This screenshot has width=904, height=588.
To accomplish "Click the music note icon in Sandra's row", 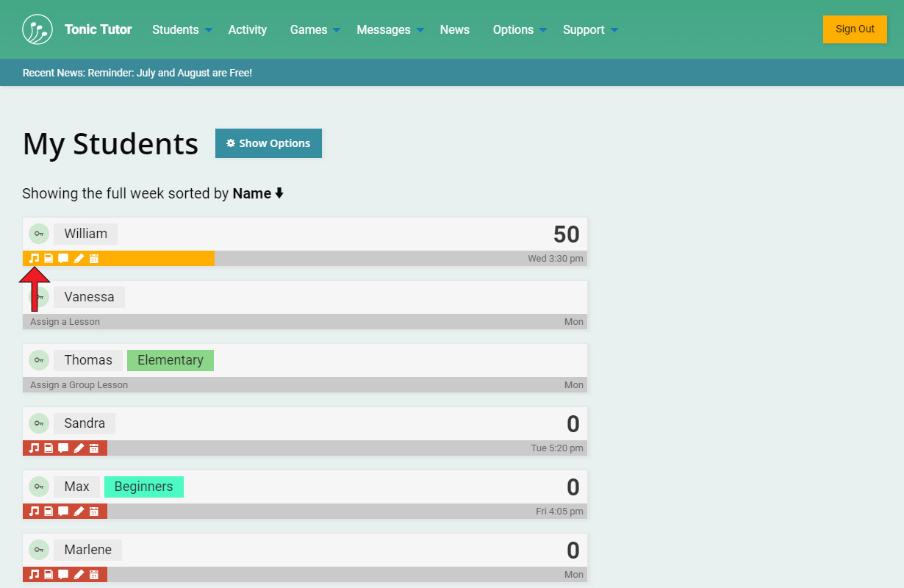I will point(34,448).
